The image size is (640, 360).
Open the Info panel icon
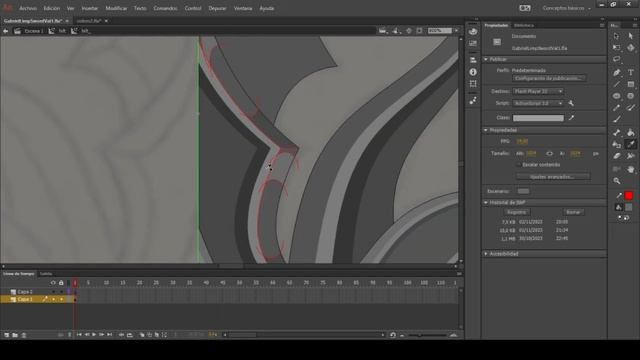tap(473, 72)
